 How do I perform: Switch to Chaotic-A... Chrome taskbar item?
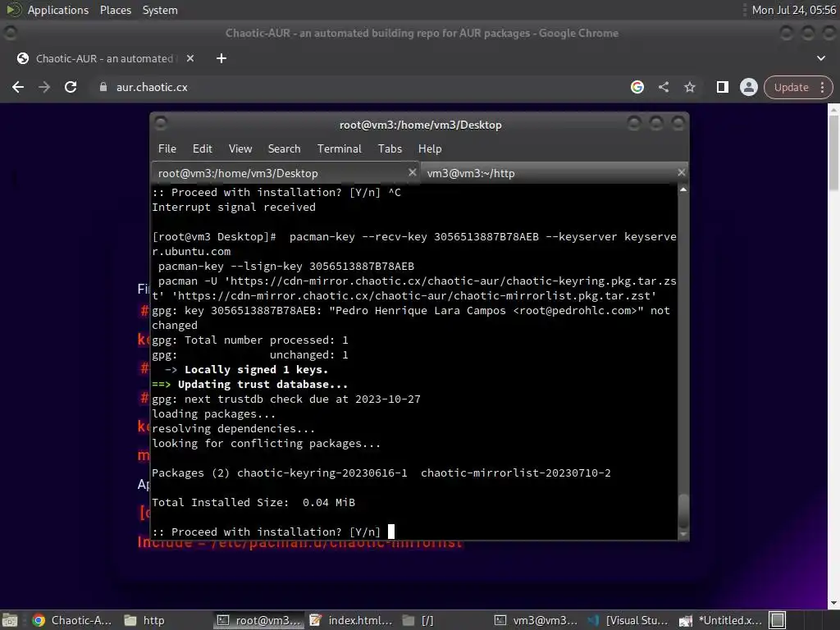(72, 620)
